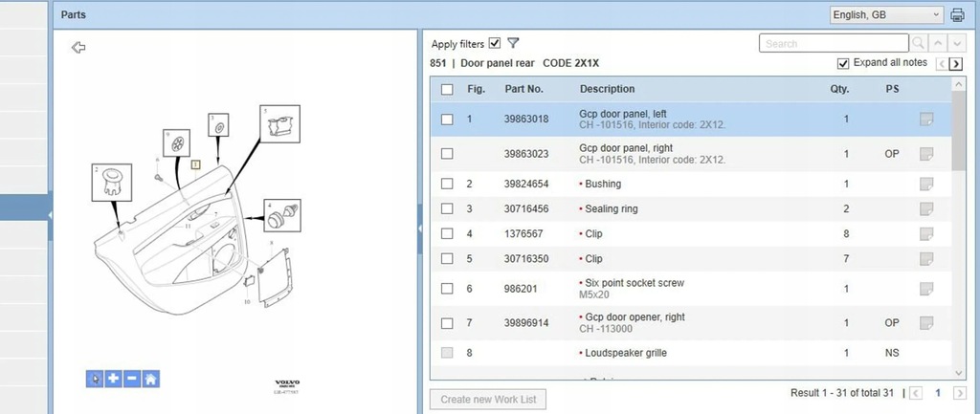Select the pointer tool under the diagram
The width and height of the screenshot is (980, 414).
pos(95,379)
